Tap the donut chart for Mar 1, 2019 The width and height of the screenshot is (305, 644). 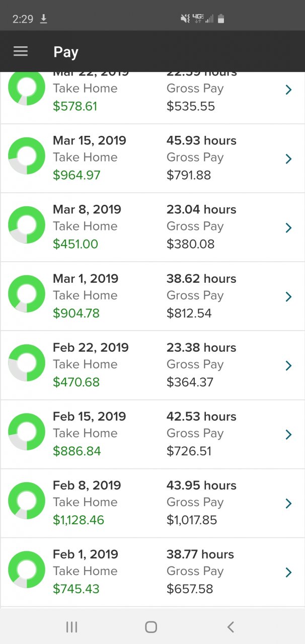pos(27,294)
